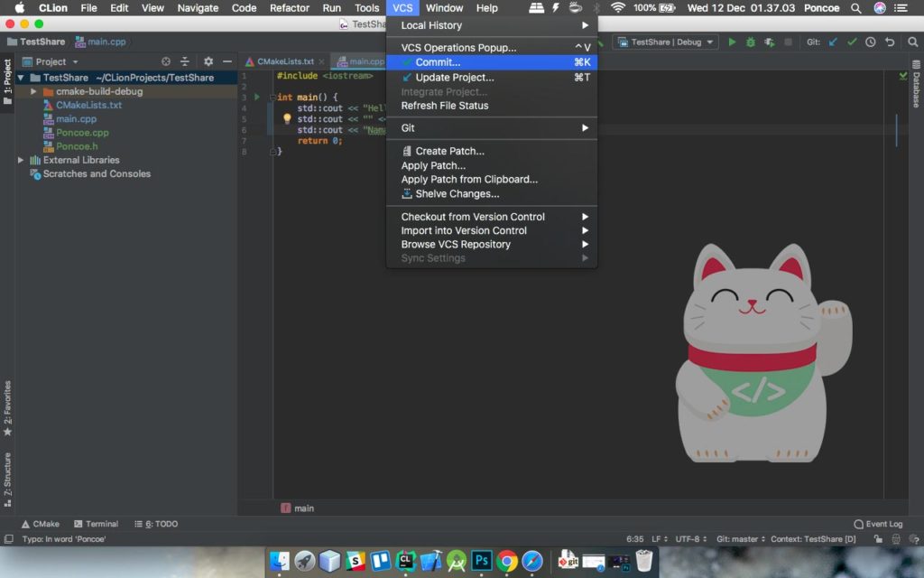The height and width of the screenshot is (578, 924).
Task: Click main.cpp breadcrumb in navigation bar
Action: click(x=100, y=42)
